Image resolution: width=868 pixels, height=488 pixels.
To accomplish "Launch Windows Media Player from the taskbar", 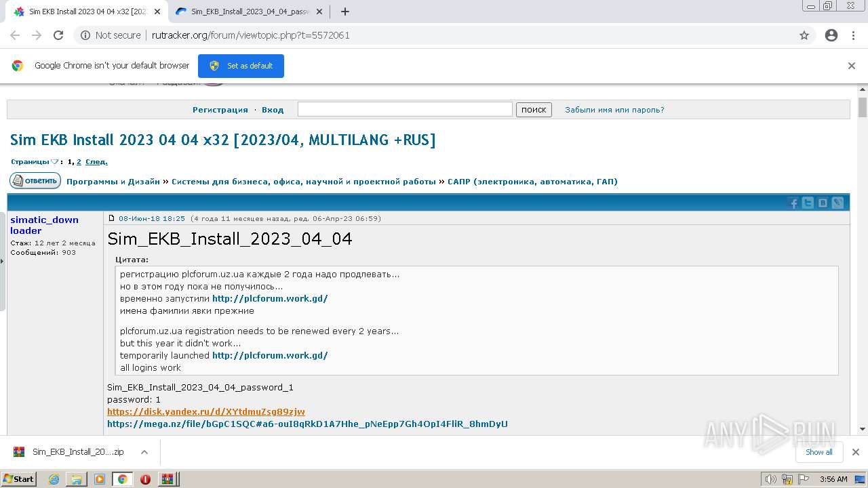I will [100, 479].
